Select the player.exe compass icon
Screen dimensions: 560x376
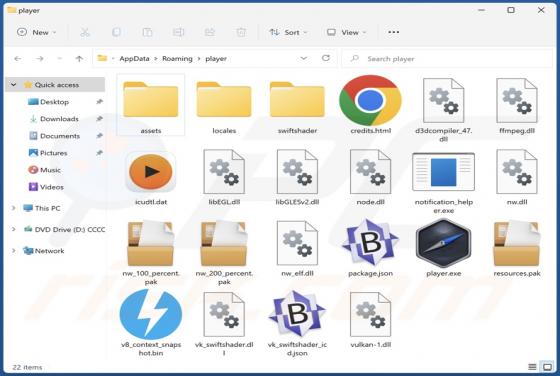[x=444, y=243]
